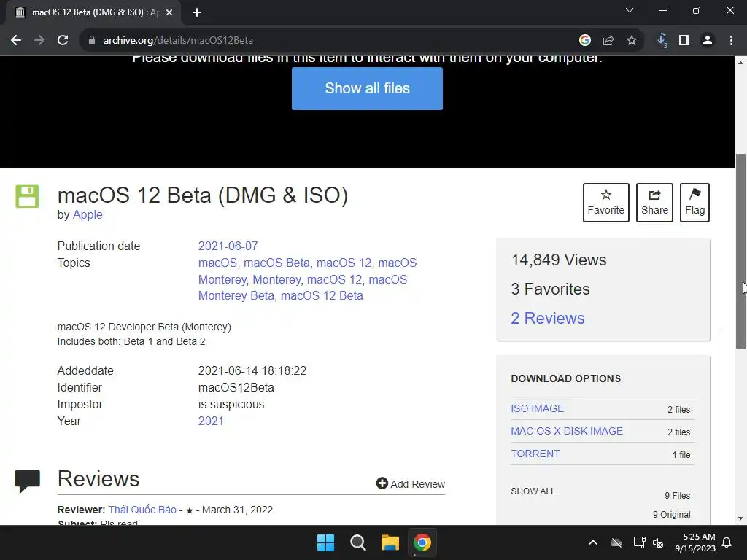The height and width of the screenshot is (560, 747).
Task: Click the 14,849 Views text
Action: 559,260
